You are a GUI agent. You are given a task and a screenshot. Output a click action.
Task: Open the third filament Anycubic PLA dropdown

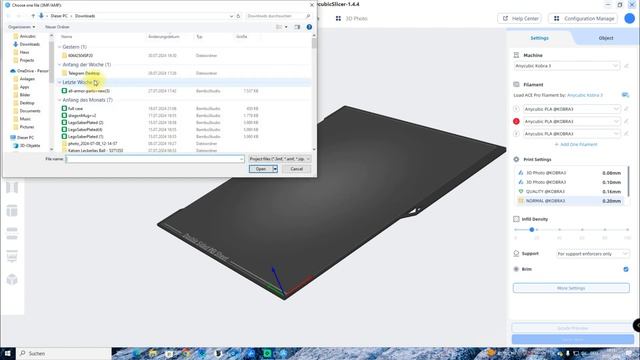point(572,133)
